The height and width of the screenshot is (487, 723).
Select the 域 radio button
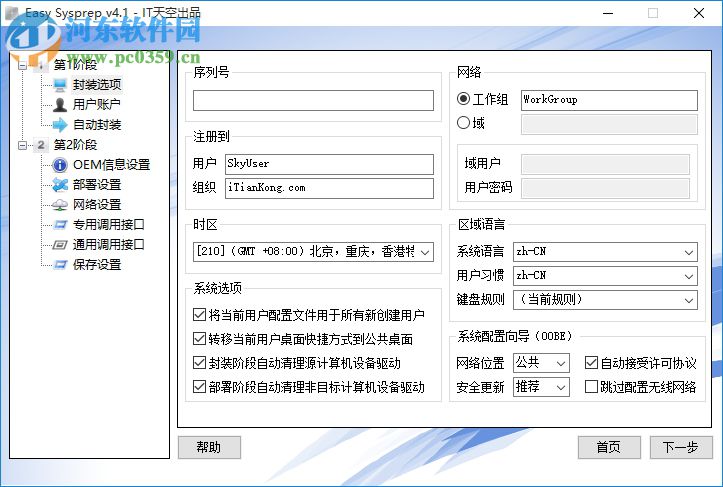pyautogui.click(x=463, y=123)
